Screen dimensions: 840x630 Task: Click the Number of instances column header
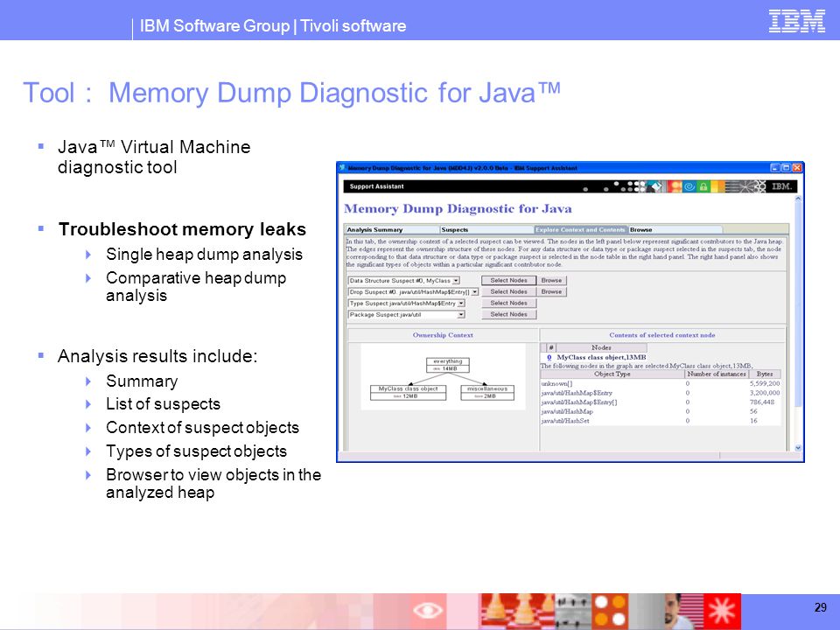(717, 374)
